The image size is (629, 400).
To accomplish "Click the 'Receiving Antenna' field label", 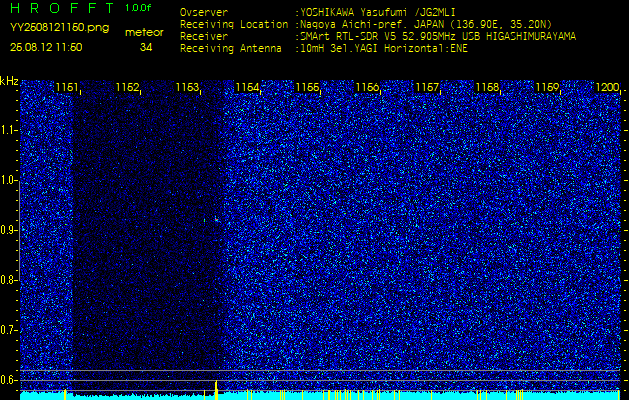I will point(231,49).
